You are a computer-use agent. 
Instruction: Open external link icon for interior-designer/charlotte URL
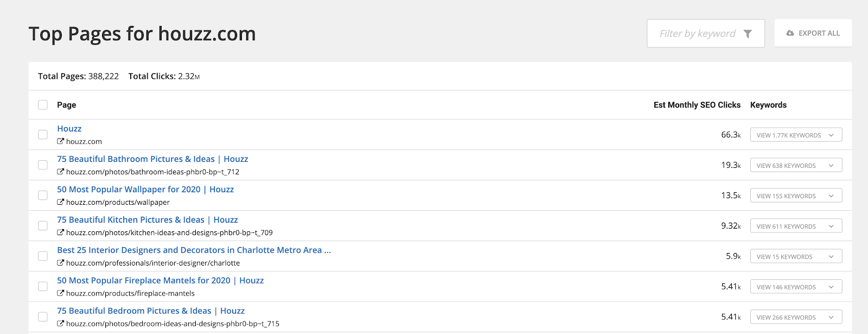61,263
